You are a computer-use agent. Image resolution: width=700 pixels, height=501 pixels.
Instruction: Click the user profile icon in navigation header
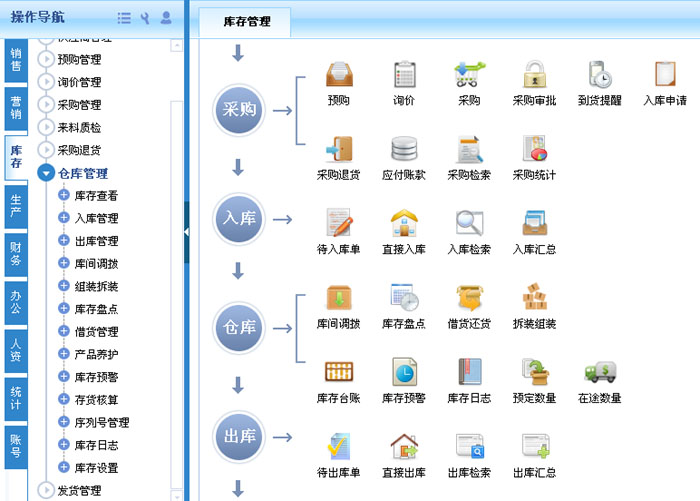pos(166,18)
